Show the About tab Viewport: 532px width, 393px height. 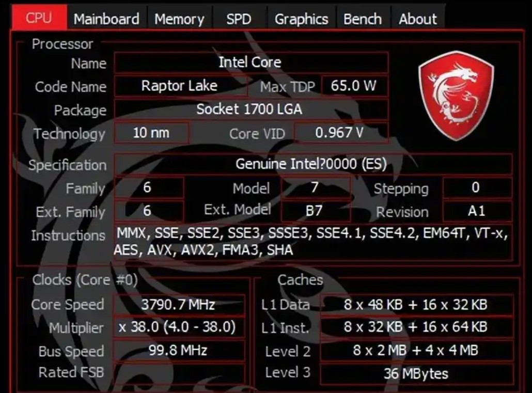click(418, 19)
